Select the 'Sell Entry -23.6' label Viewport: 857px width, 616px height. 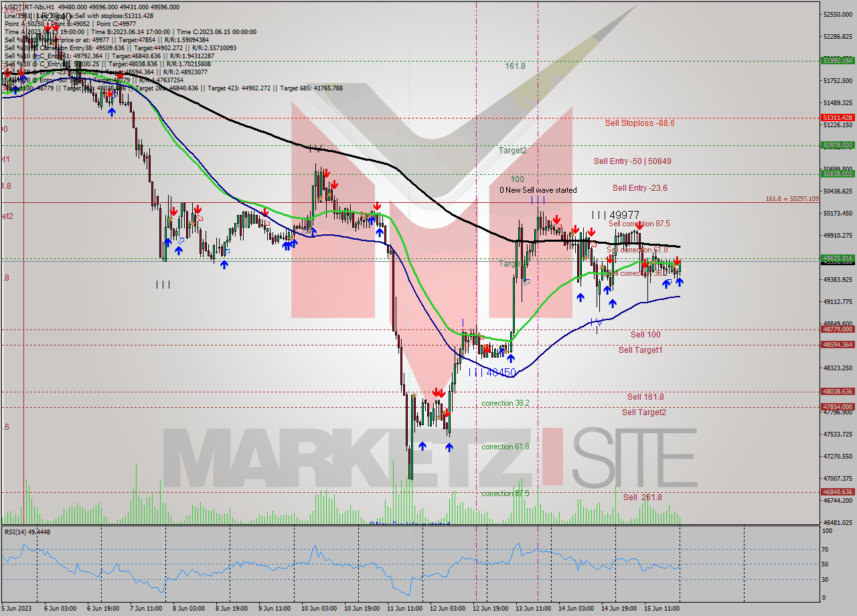tap(639, 188)
